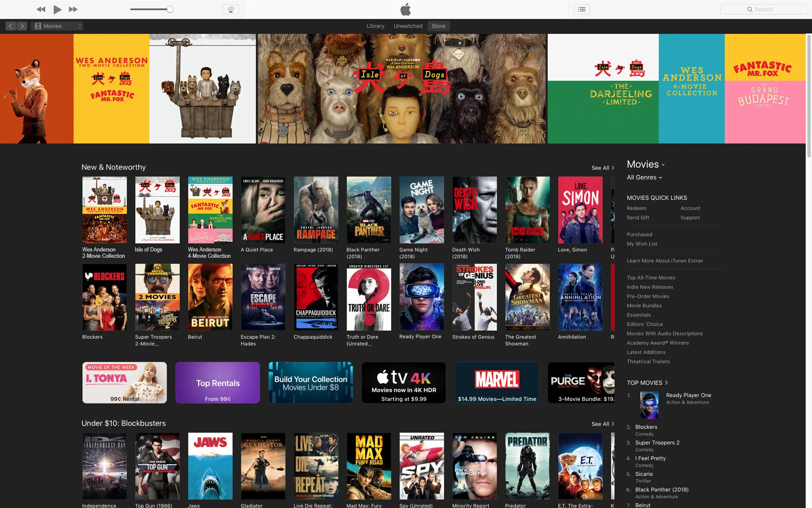Viewport: 812px width, 508px height.
Task: Switch to the Library tab
Action: (x=375, y=26)
